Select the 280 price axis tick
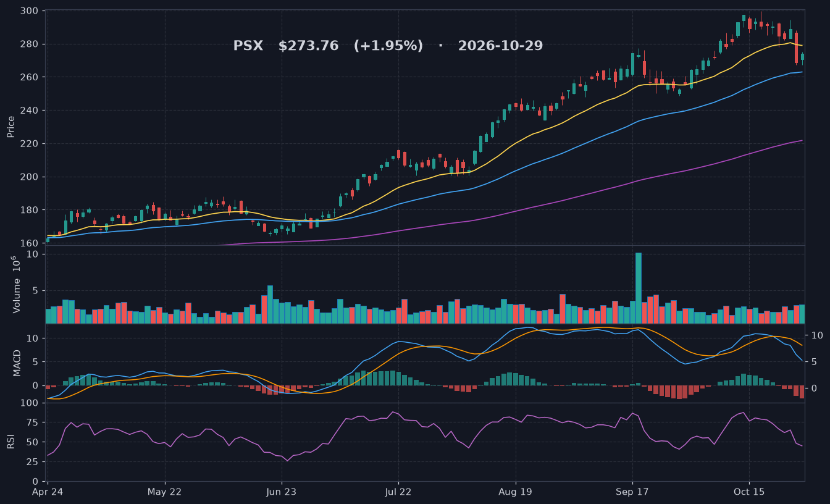This screenshot has height=504, width=830. (x=30, y=44)
